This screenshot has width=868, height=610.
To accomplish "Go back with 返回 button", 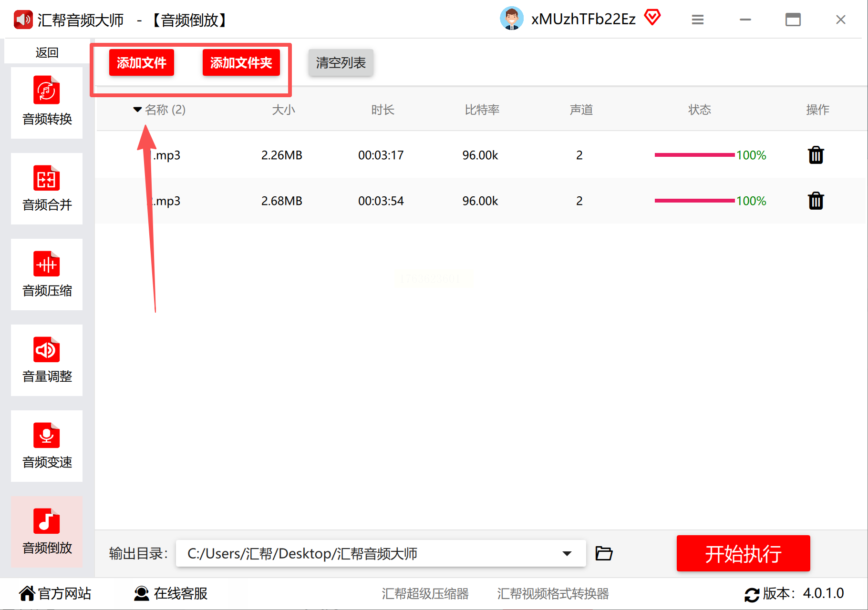I will (x=47, y=52).
